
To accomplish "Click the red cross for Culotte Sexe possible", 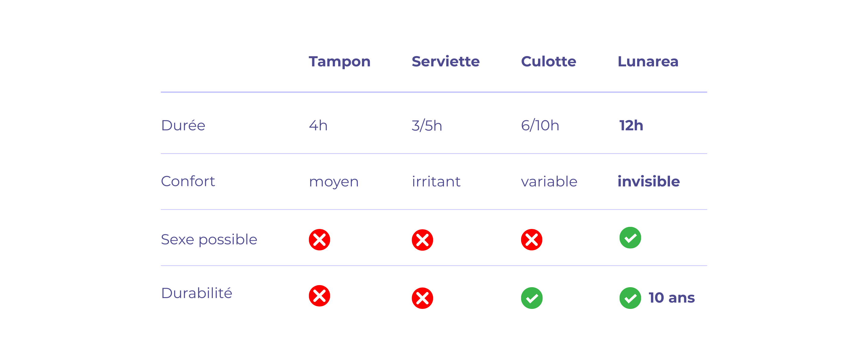I will coord(531,240).
